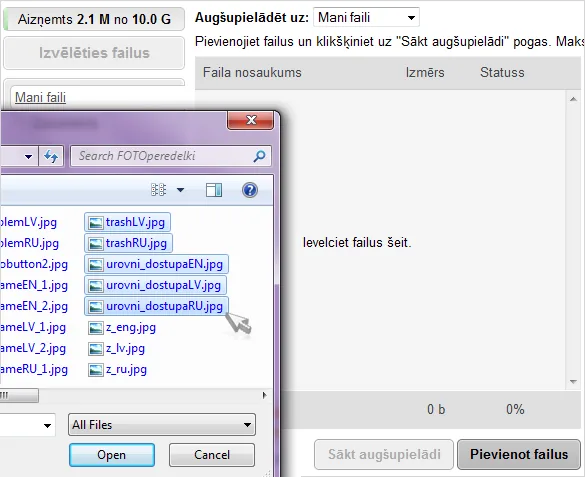585x477 pixels.
Task: Click the horizontal scrollbar thumb in file list
Action: 19,395
